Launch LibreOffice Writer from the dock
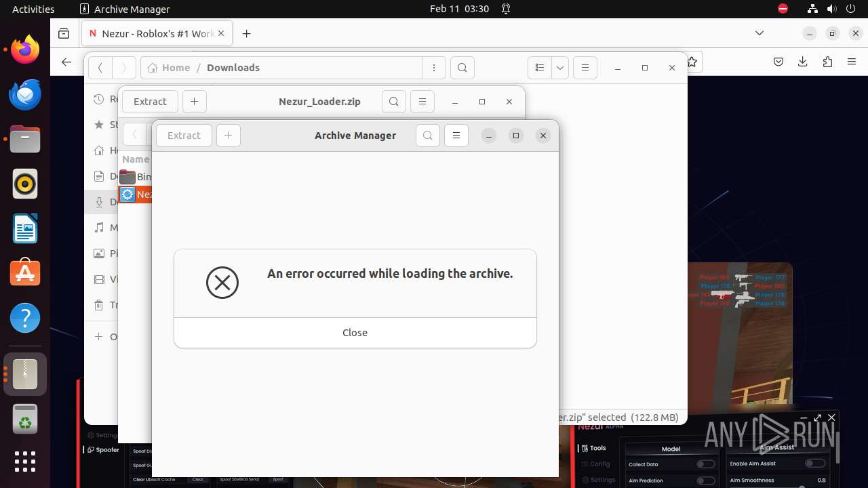The height and width of the screenshot is (488, 868). [25, 228]
